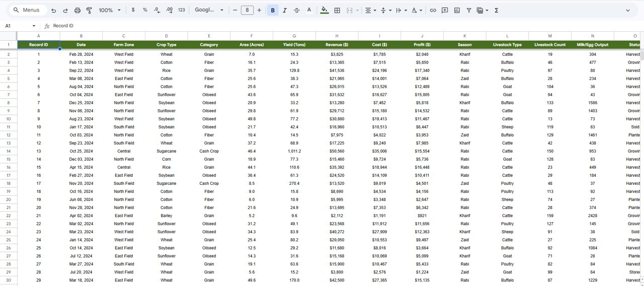Open the Fill color bucket
This screenshot has width=644, height=286.
(x=325, y=10)
